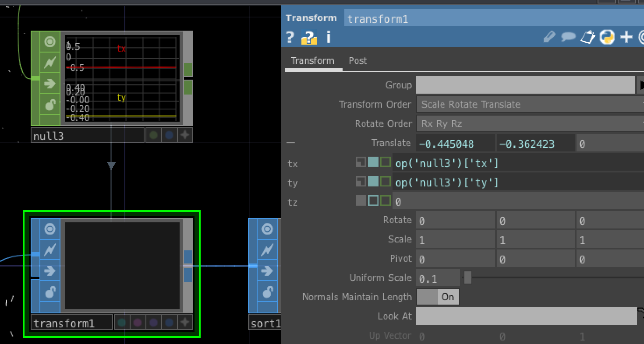Switch to the Post tab
This screenshot has width=644, height=344.
point(357,61)
